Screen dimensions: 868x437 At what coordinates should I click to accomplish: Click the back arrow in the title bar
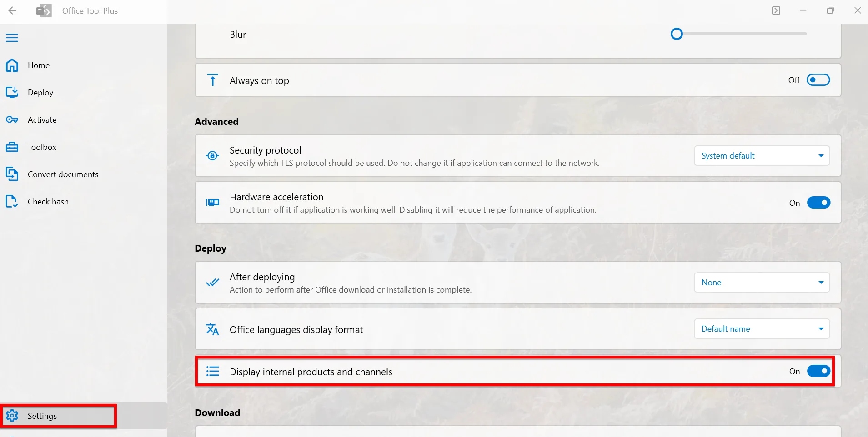pyautogui.click(x=12, y=10)
